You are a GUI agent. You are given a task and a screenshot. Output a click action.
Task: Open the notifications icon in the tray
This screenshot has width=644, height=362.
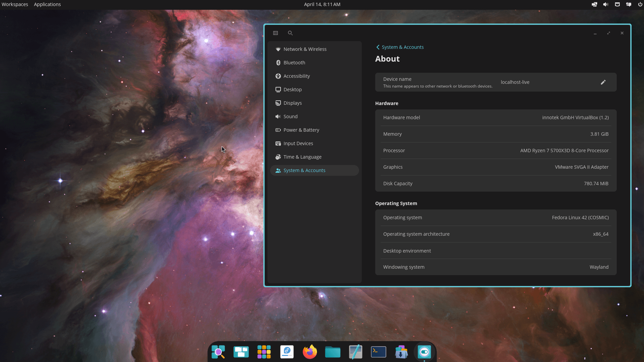(628, 4)
